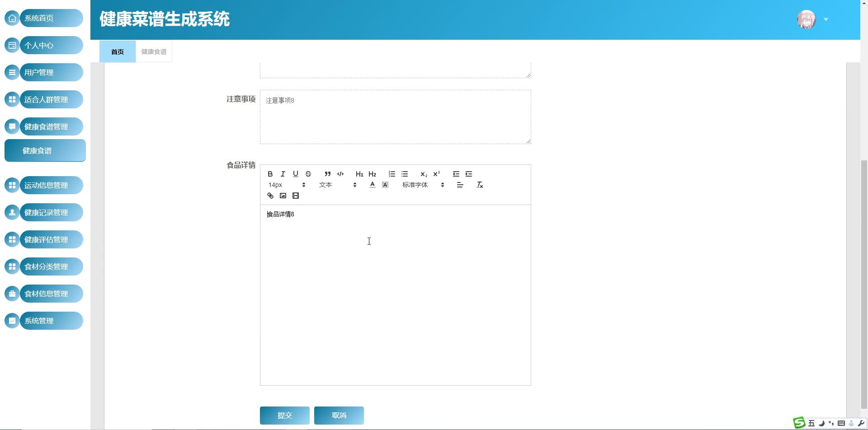
Task: Open the 标准字体 font family dropdown
Action: [423, 185]
